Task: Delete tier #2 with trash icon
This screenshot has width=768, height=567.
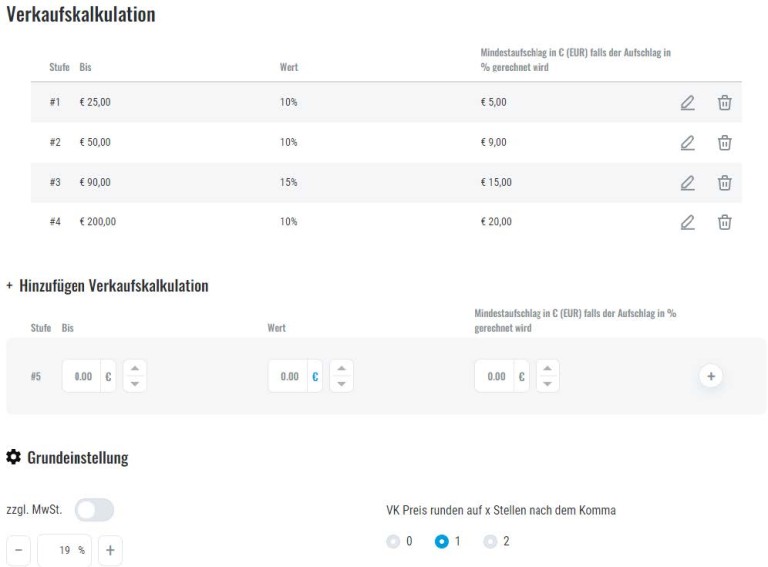Action: pyautogui.click(x=725, y=142)
